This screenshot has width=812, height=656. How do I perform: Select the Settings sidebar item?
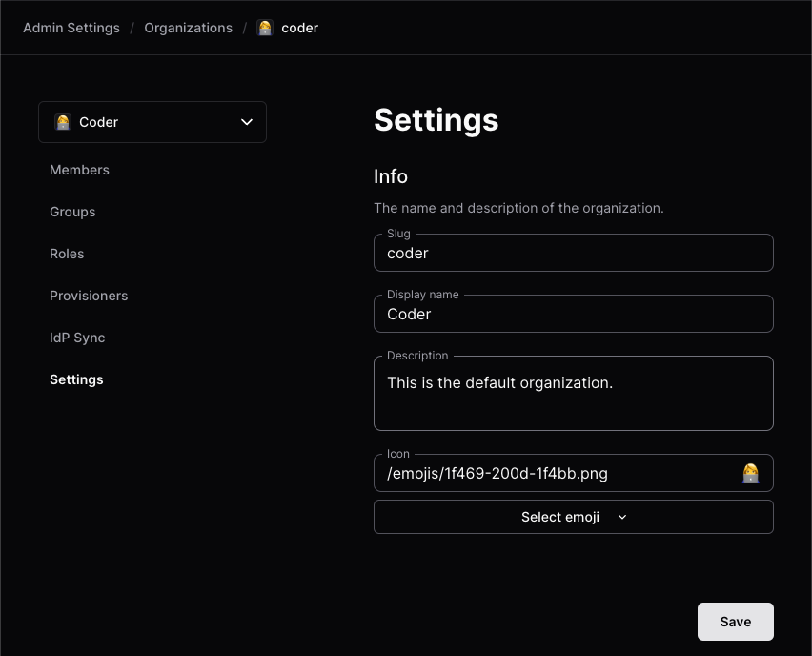76,379
